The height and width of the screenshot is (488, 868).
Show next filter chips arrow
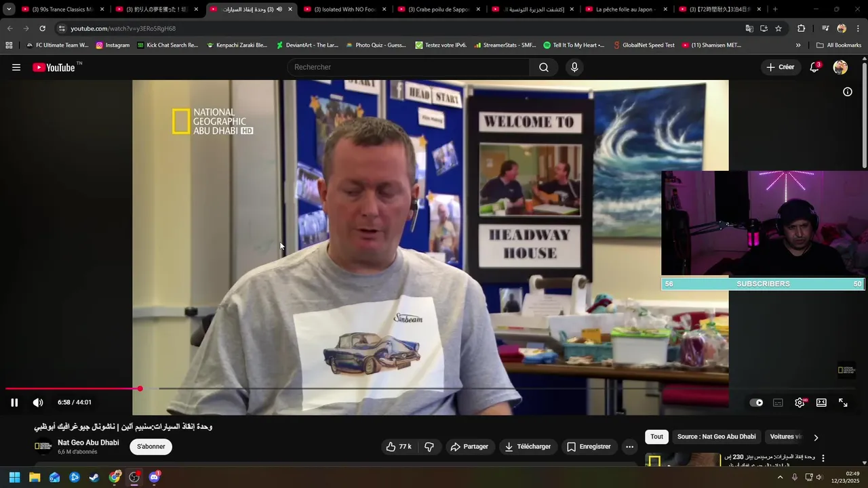[816, 437]
